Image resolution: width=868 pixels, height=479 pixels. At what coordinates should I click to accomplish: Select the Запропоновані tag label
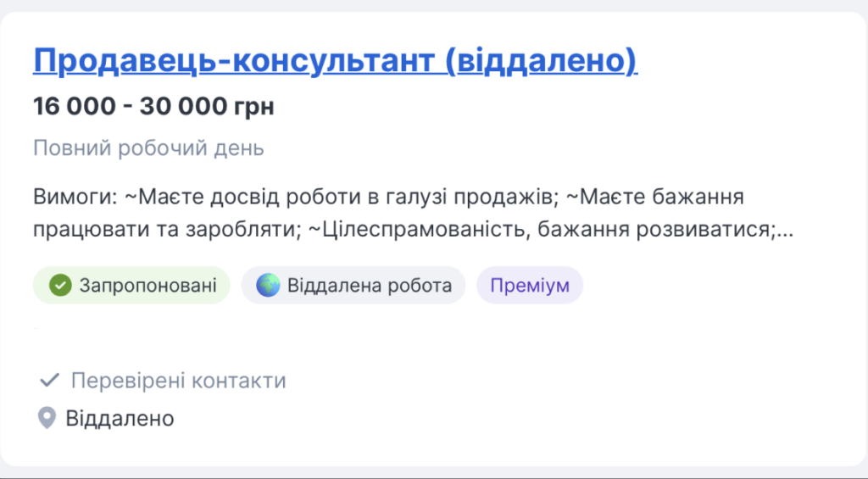coord(147,286)
